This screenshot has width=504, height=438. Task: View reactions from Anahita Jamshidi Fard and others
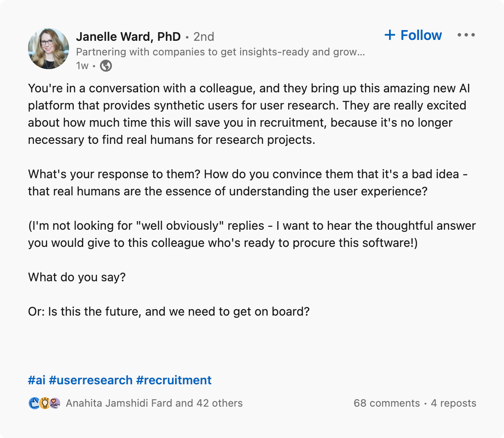pyautogui.click(x=154, y=403)
